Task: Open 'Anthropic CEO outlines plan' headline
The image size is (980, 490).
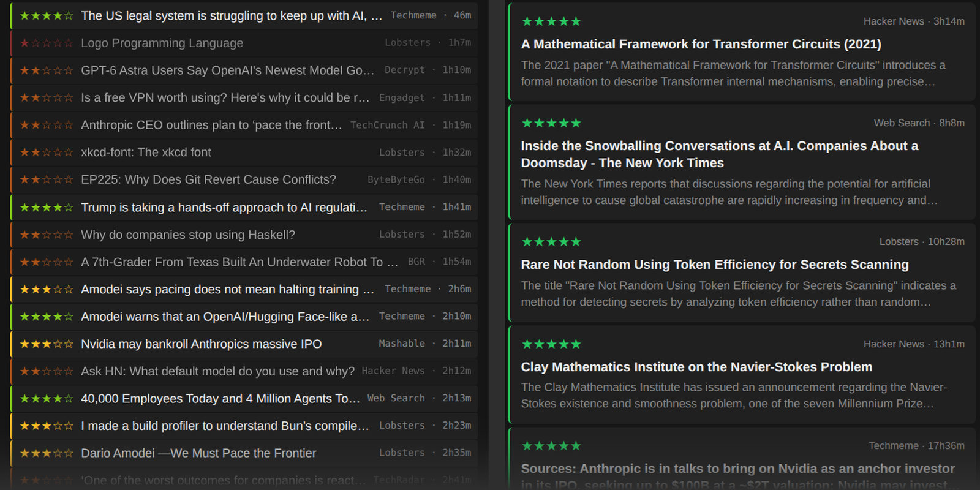Action: pos(212,125)
